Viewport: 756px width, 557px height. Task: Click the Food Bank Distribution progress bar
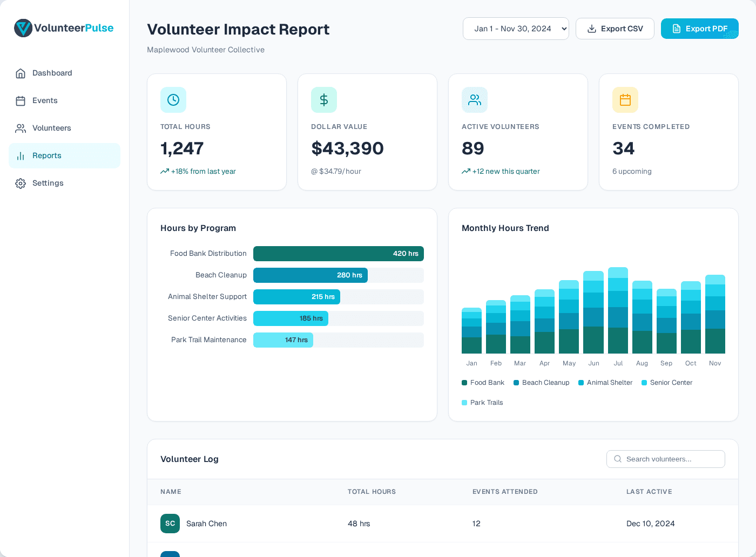pyautogui.click(x=338, y=253)
